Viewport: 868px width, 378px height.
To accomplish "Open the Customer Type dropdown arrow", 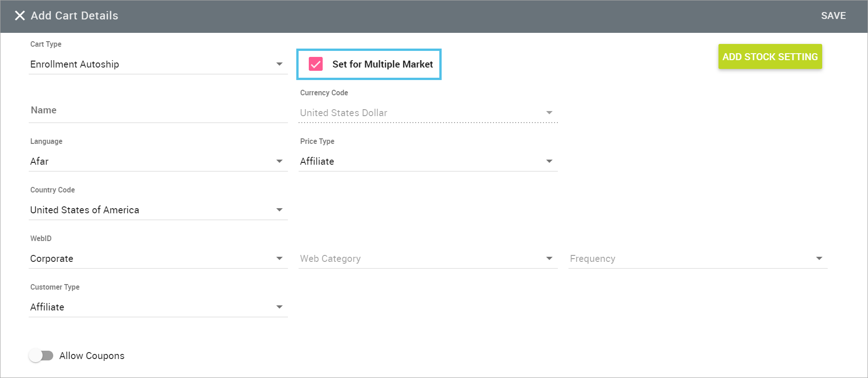I will (279, 307).
